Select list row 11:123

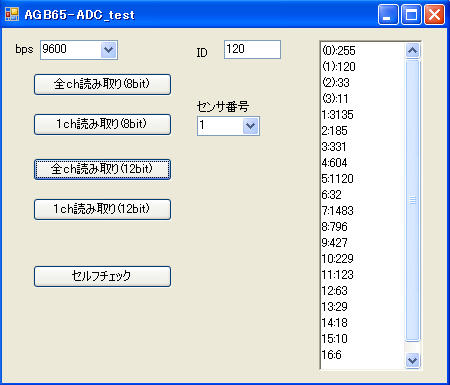363,275
